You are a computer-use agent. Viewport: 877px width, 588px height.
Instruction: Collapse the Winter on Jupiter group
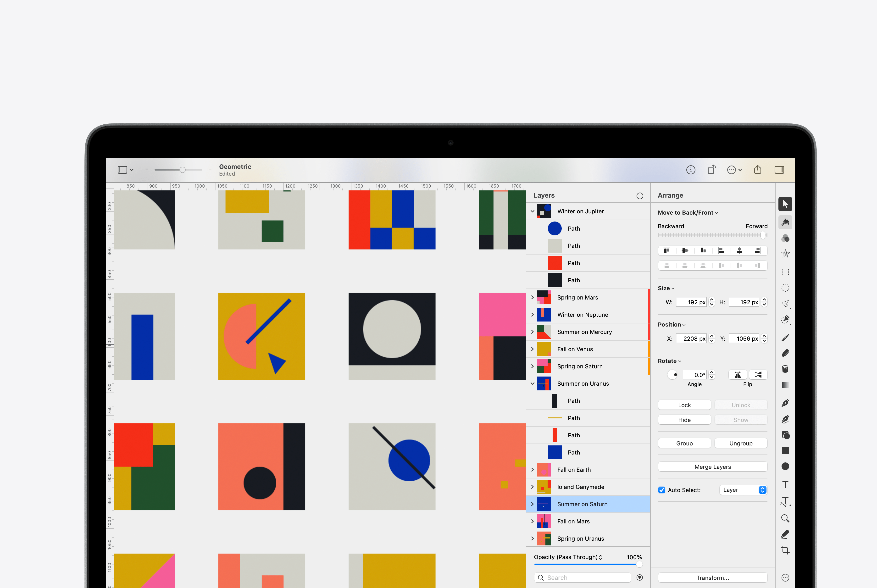click(x=533, y=211)
